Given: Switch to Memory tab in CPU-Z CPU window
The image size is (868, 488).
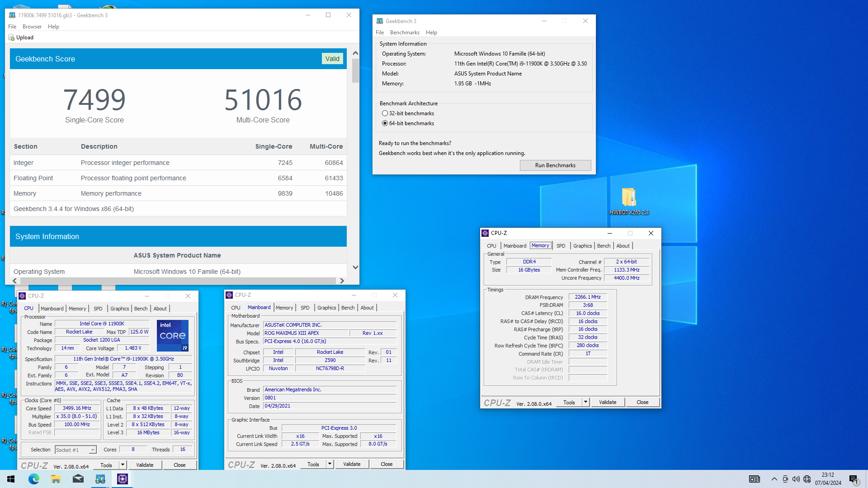Looking at the screenshot, I should [x=77, y=309].
